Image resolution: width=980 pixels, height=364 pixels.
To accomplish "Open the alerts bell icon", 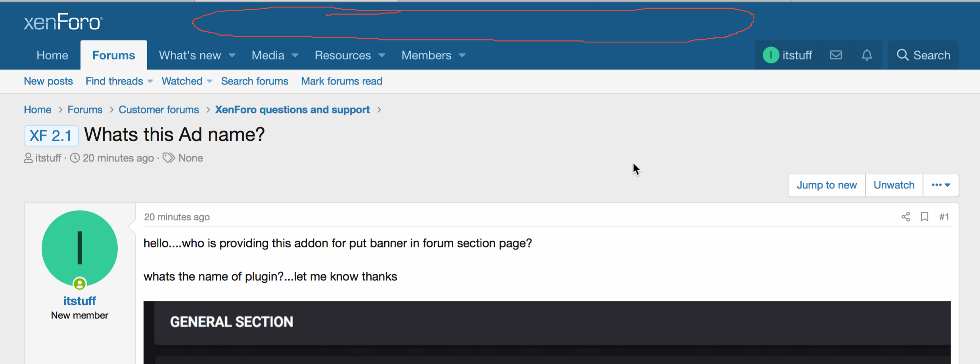I will tap(867, 55).
